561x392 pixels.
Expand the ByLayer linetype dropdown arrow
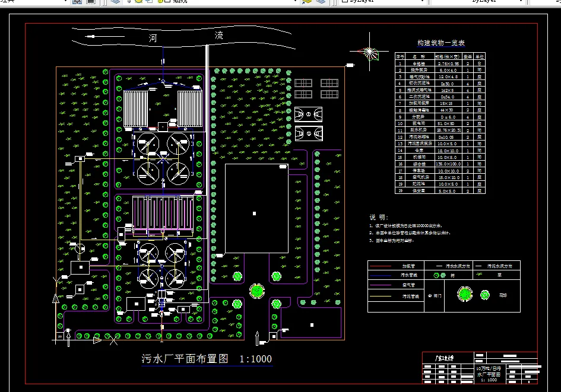(x=521, y=1)
